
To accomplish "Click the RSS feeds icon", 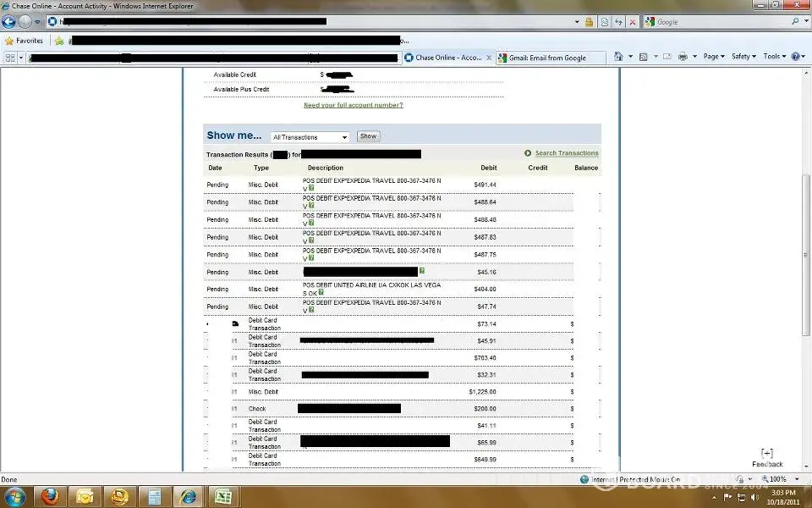I will click(644, 57).
